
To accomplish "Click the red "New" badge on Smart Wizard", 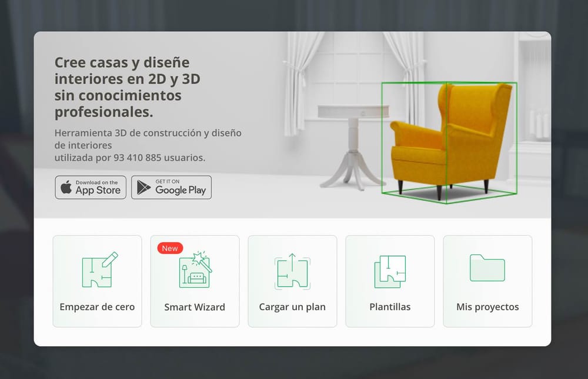I will [x=169, y=248].
